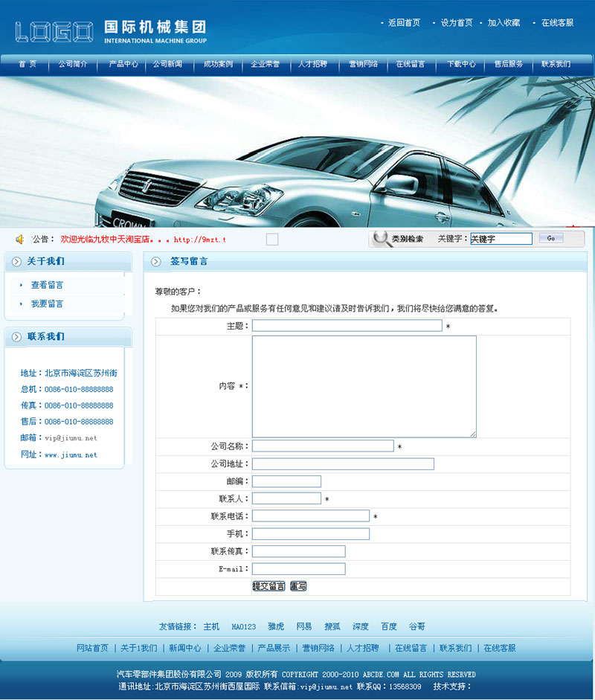Viewport: 595px width, 700px height.
Task: Open the HAO123 friendly link
Action: tap(244, 627)
